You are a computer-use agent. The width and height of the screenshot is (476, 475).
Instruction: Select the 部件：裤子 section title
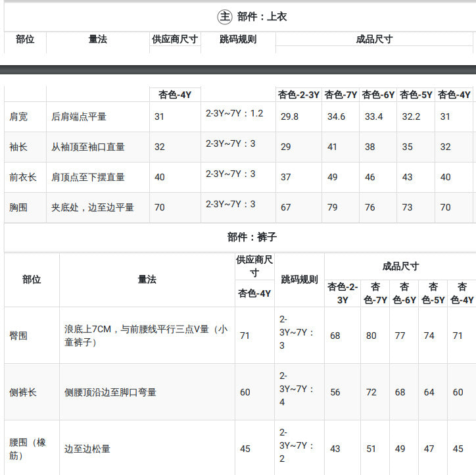(x=252, y=237)
